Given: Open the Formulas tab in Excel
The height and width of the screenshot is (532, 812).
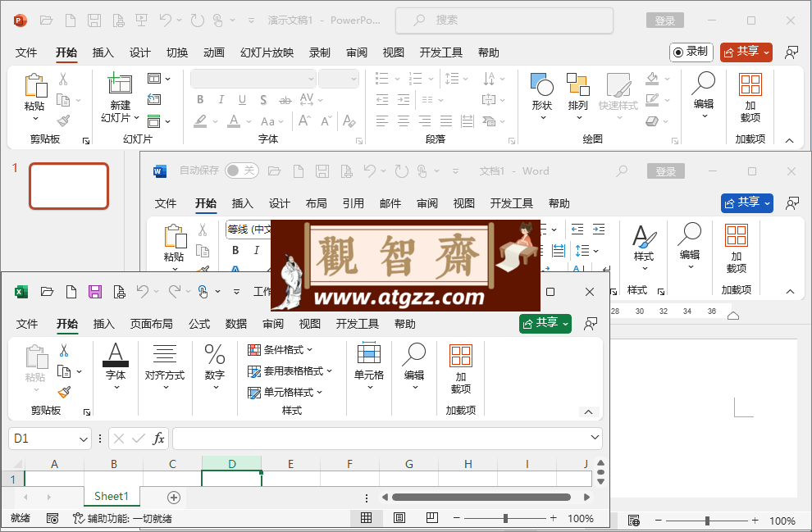Looking at the screenshot, I should 198,324.
